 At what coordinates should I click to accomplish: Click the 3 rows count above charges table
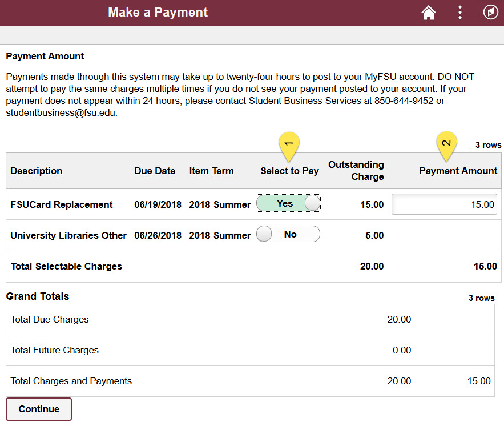point(488,145)
